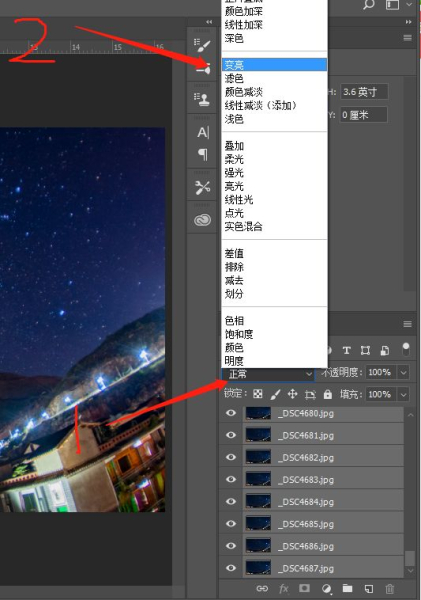Click the search magnifier icon

[x=368, y=5]
